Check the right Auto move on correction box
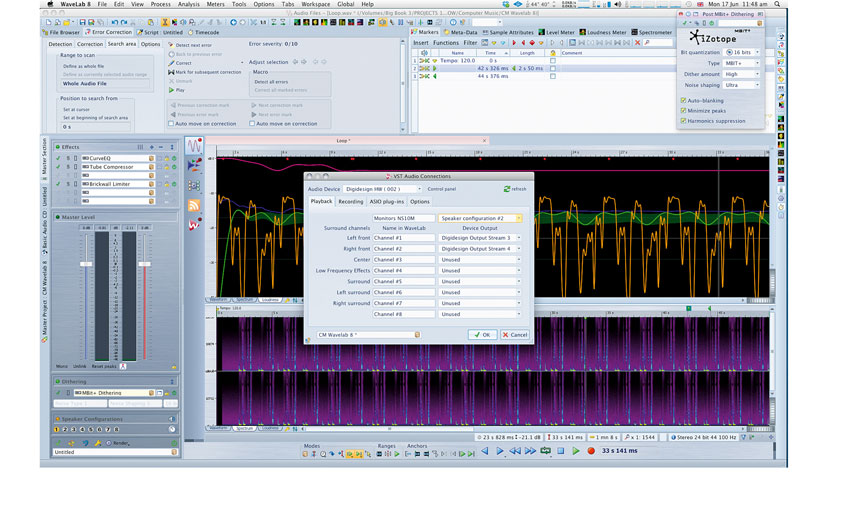The width and height of the screenshot is (850, 505). pos(252,124)
